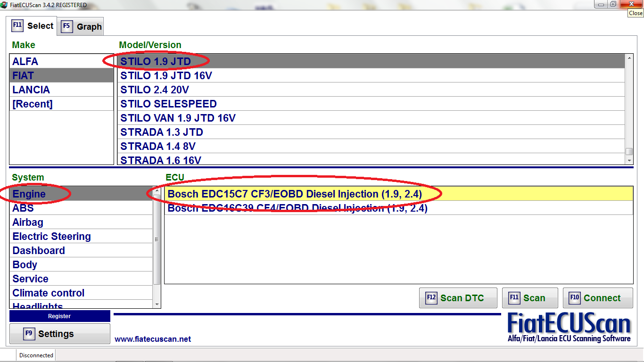644x362 pixels.
Task: Click the FiatECUScan title bar icon
Action: pyautogui.click(x=4, y=5)
